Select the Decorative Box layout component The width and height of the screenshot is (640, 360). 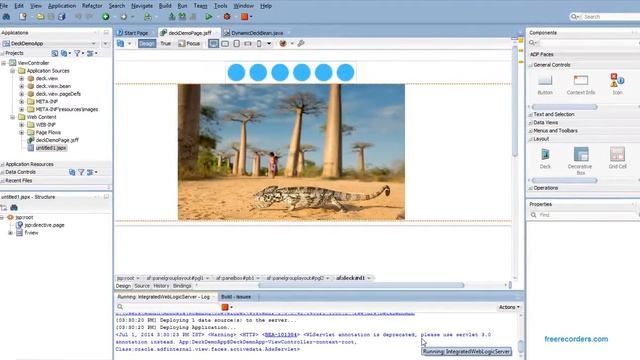tap(580, 161)
